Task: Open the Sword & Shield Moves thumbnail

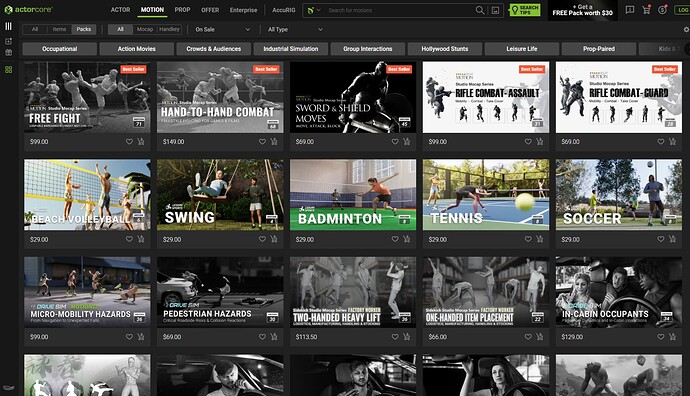Action: [x=353, y=97]
